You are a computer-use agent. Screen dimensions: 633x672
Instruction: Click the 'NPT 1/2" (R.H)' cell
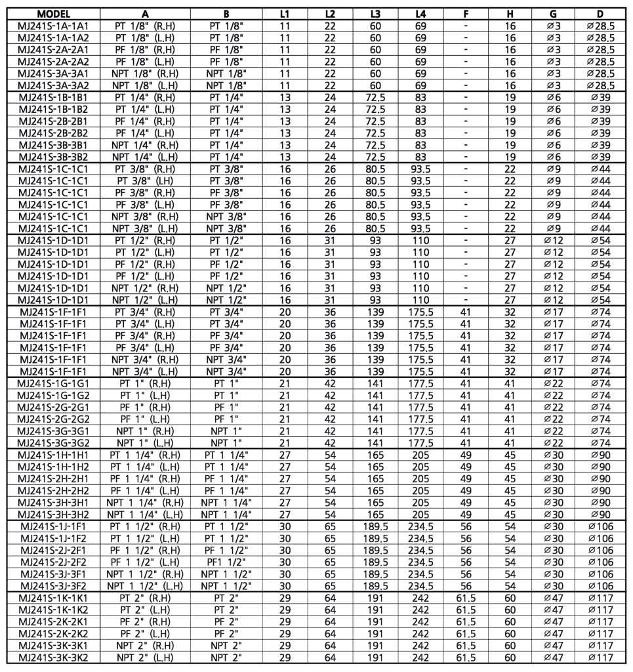145,289
